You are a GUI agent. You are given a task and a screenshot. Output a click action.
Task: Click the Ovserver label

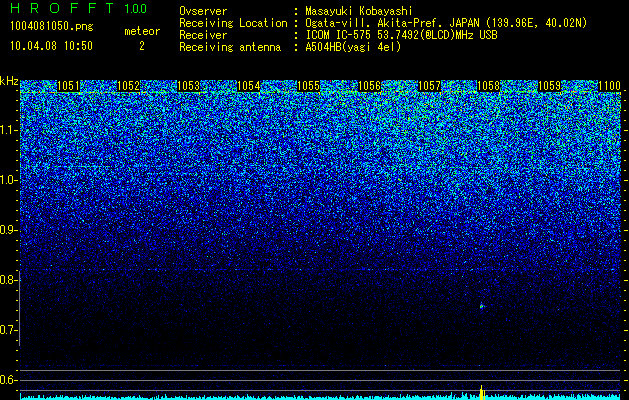[203, 11]
